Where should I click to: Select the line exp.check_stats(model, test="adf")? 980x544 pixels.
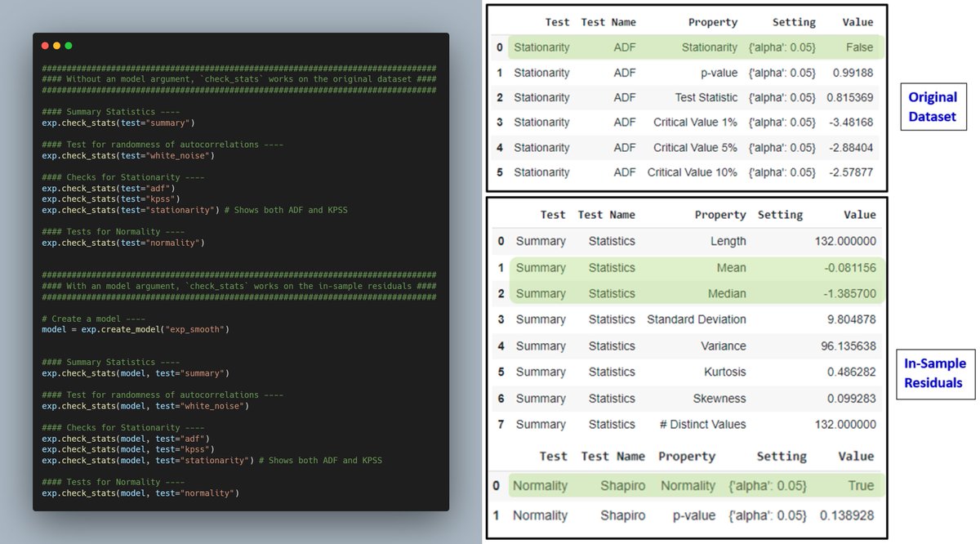pyautogui.click(x=126, y=439)
